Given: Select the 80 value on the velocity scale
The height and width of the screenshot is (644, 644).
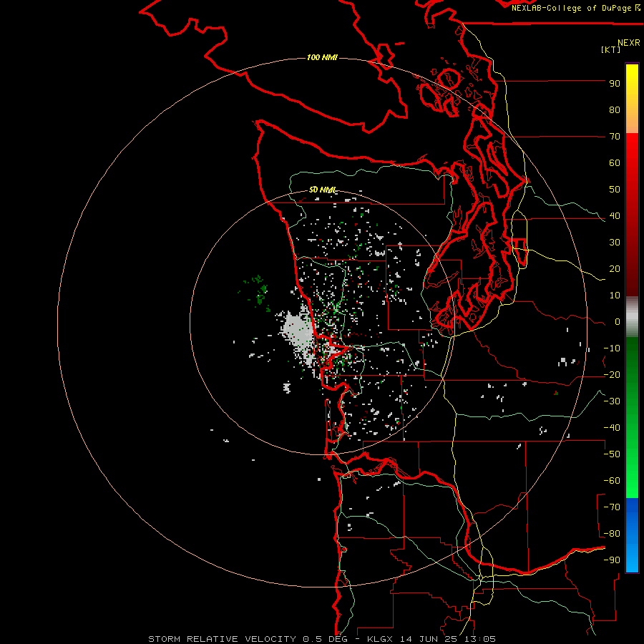Looking at the screenshot, I should [x=615, y=110].
